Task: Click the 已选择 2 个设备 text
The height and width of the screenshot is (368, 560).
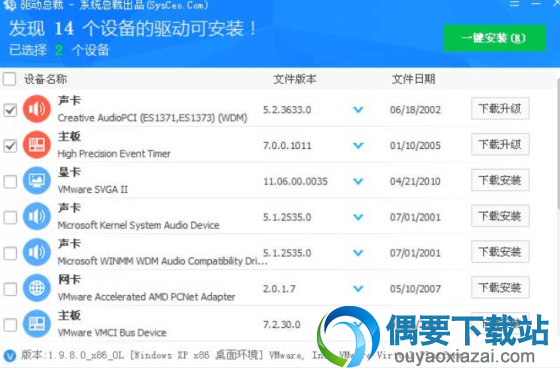Action: point(59,50)
